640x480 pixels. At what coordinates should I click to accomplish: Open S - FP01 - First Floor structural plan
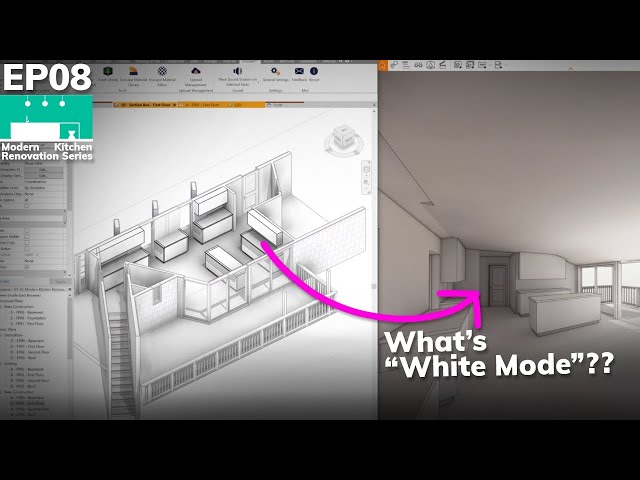(27, 324)
